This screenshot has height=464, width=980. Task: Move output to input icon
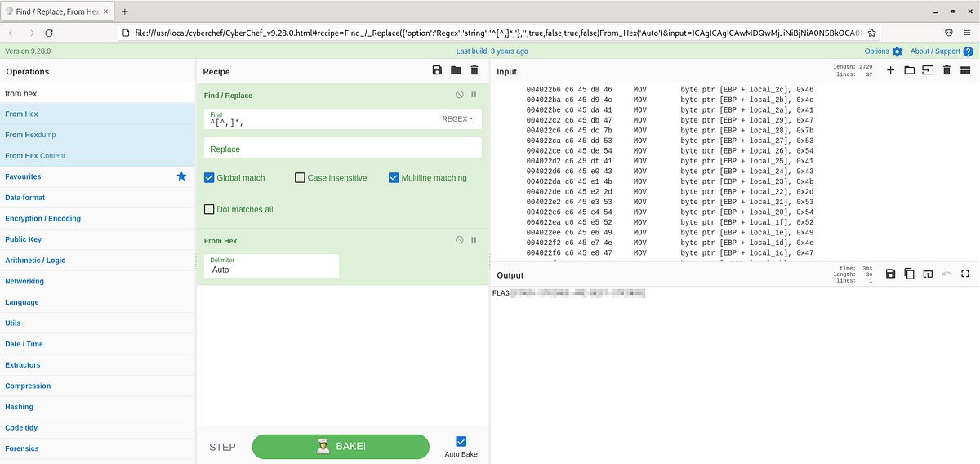point(928,274)
